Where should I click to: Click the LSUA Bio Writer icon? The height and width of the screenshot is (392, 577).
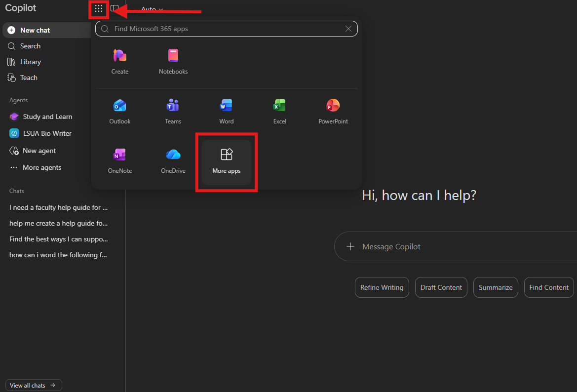click(x=14, y=133)
